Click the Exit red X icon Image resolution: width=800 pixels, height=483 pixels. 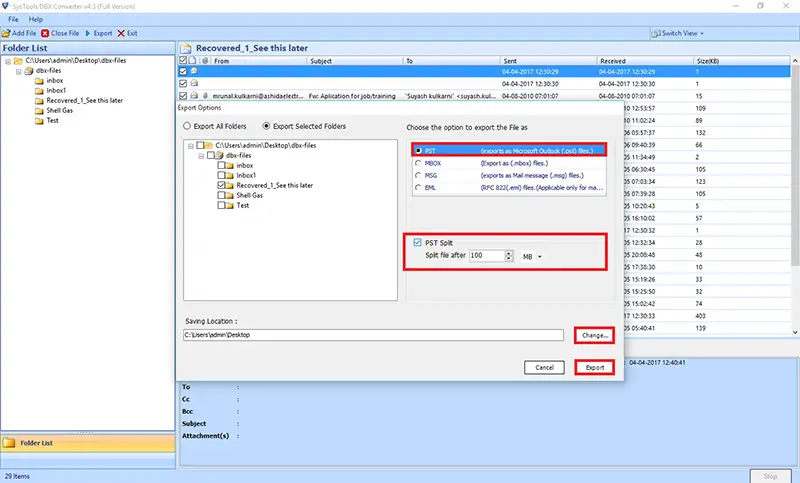pyautogui.click(x=121, y=33)
